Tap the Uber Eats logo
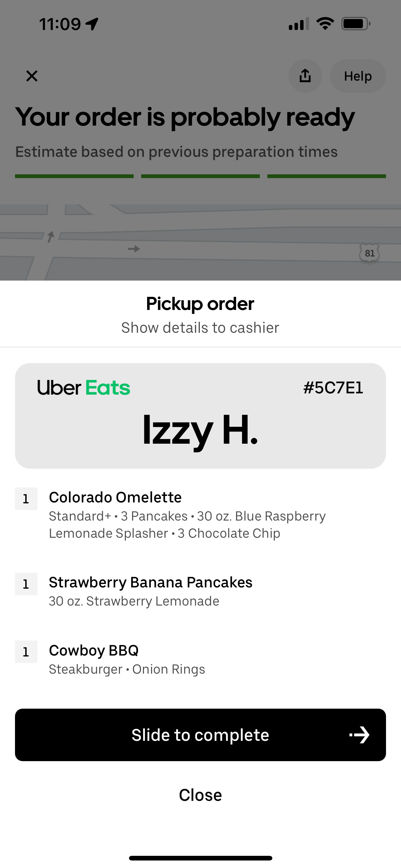This screenshot has height=868, width=401. point(83,387)
